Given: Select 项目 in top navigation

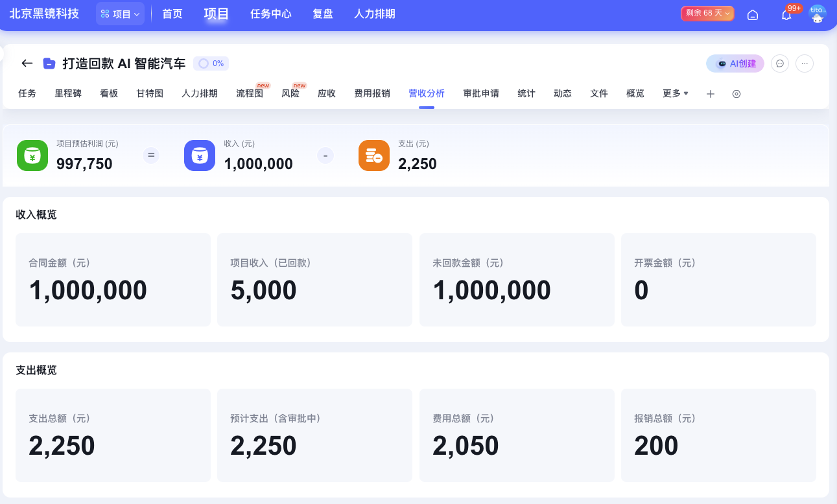Looking at the screenshot, I should click(217, 14).
